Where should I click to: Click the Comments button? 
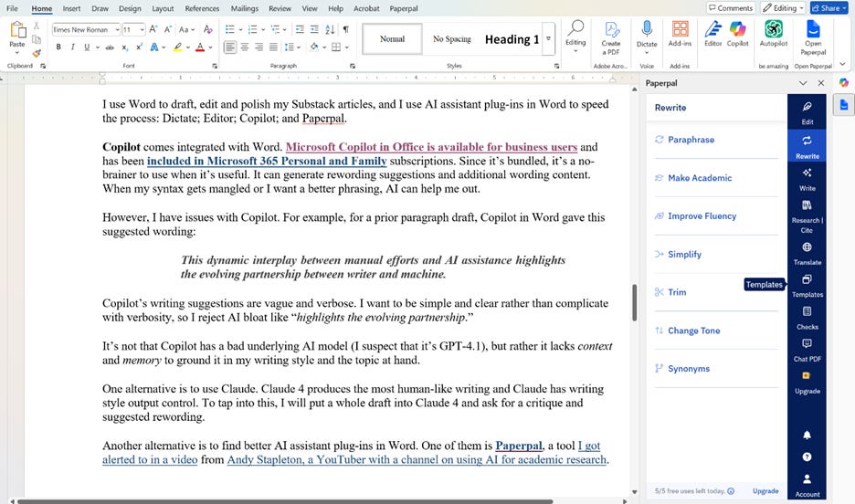coord(731,8)
